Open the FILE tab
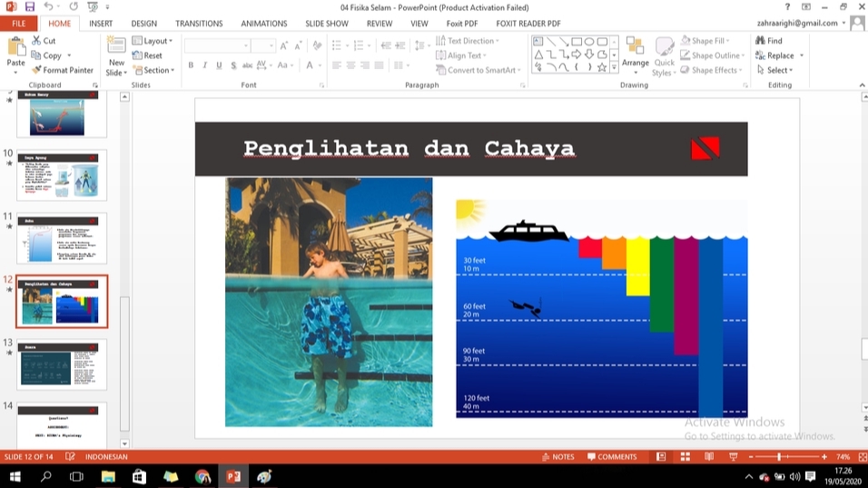 [x=19, y=24]
